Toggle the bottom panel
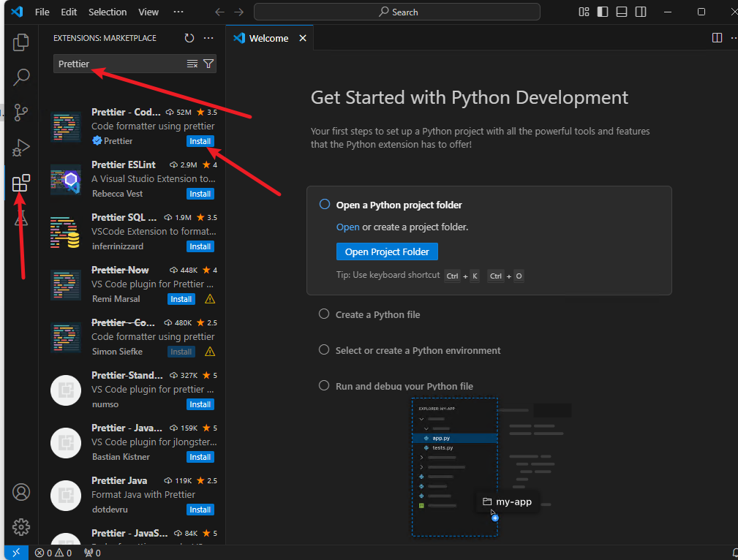This screenshot has height=560, width=738. [x=622, y=12]
